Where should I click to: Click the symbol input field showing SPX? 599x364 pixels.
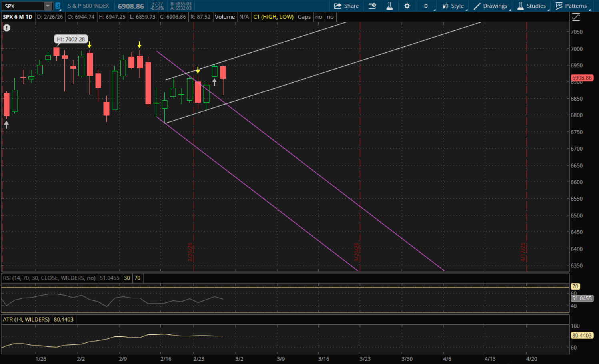(x=22, y=6)
